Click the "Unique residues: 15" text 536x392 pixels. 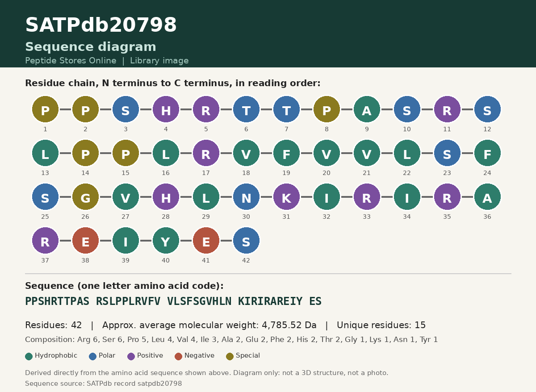coord(381,325)
